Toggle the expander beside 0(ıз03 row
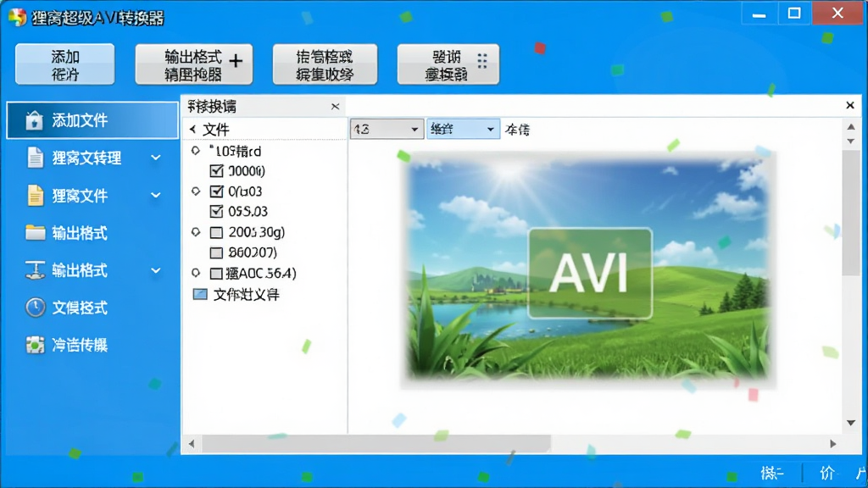 (196, 191)
